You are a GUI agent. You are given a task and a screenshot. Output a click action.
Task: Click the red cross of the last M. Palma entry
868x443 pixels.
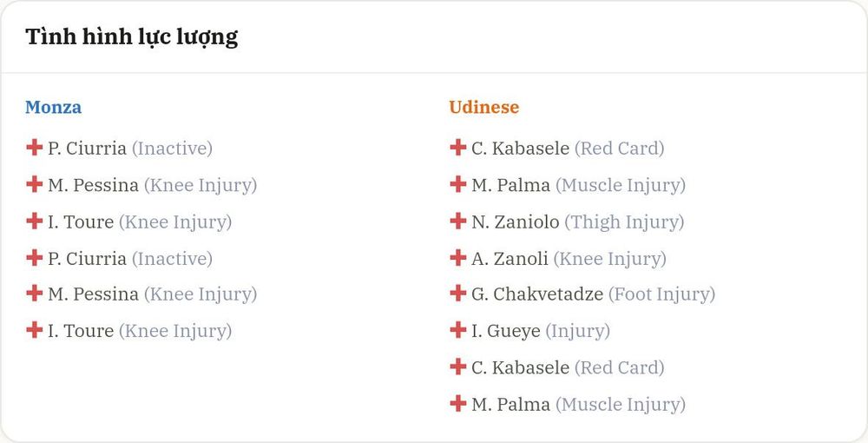[x=457, y=403]
